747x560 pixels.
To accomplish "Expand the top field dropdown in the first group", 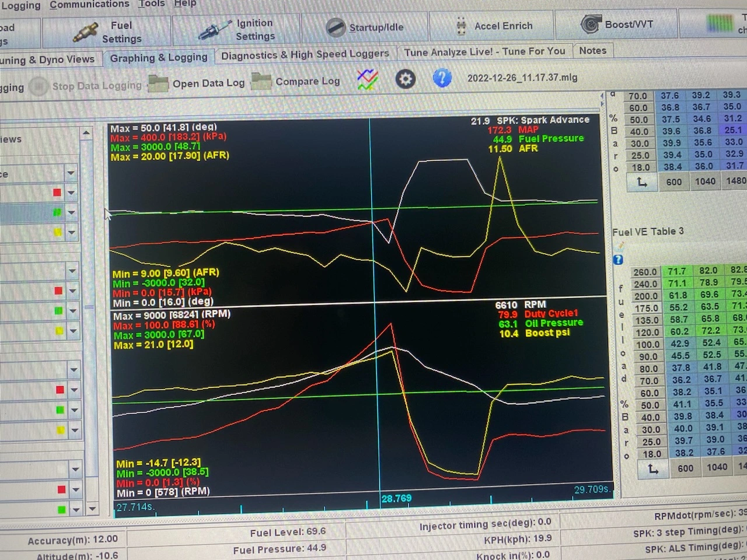I will tap(71, 173).
